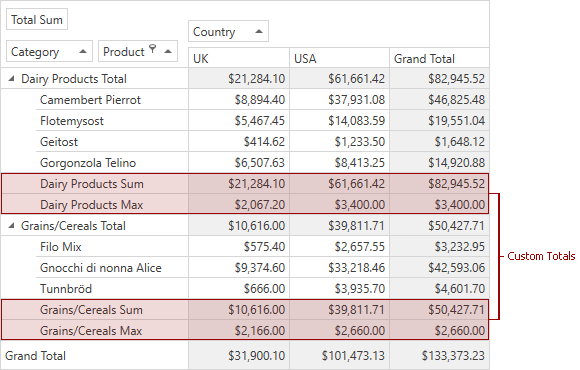The width and height of the screenshot is (580, 370).
Task: Click the $5,467.45 Flotemysost UK cell
Action: tap(239, 121)
